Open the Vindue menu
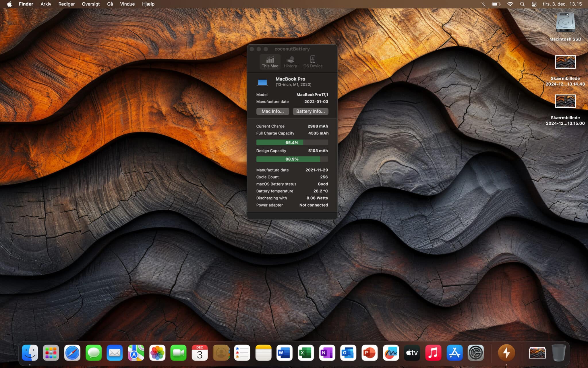The width and height of the screenshot is (588, 368). 127,4
